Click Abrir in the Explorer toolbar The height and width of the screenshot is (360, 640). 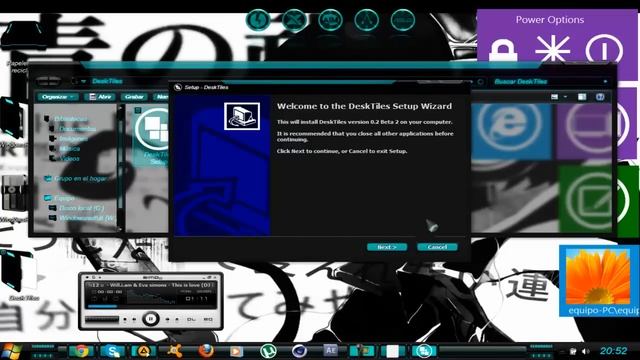tap(100, 97)
